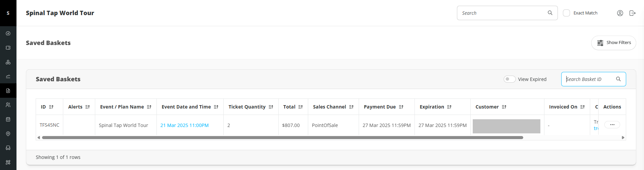Click the horizontal table scrollbar thumb
This screenshot has height=170, width=644.
point(283,137)
